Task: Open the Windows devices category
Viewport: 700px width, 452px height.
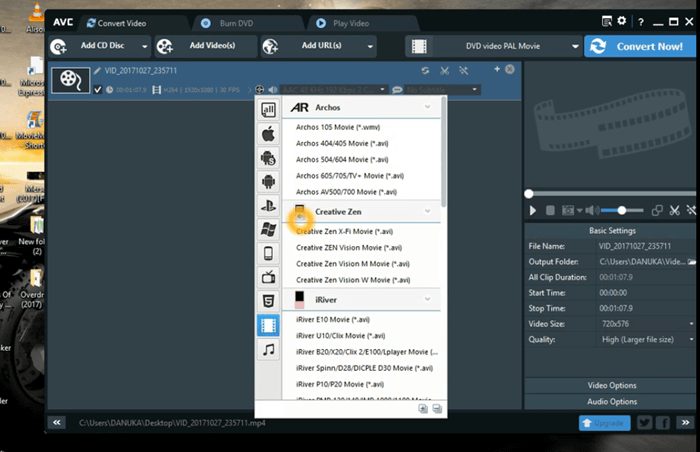Action: [268, 230]
